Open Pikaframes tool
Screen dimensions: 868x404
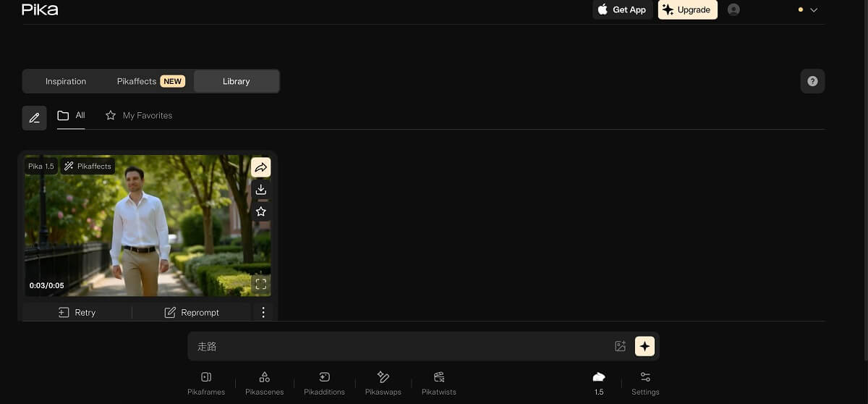tap(206, 383)
